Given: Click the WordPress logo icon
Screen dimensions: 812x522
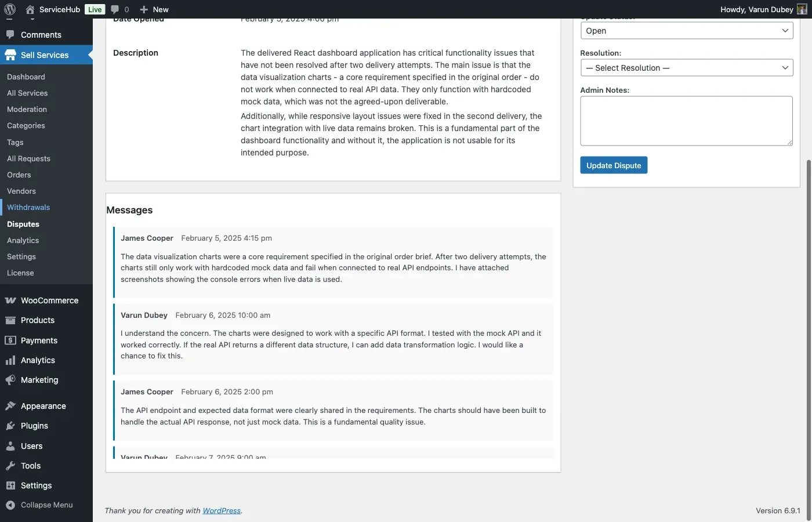Looking at the screenshot, I should [x=10, y=9].
